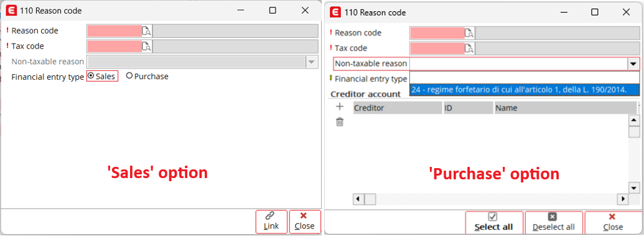This screenshot has height=236, width=644.
Task: Expand Non-taxable reason dropdown in right window
Action: coord(633,64)
